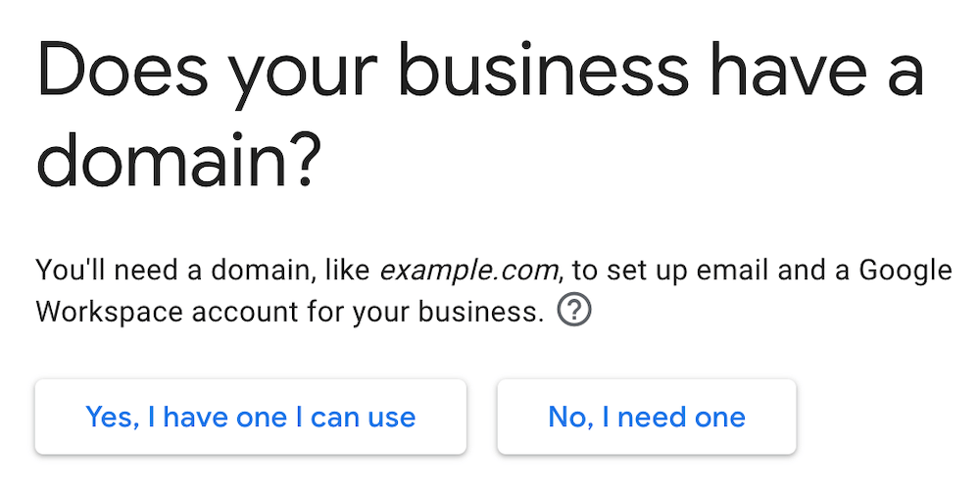The image size is (980, 495).
Task: Answer No to the domain question
Action: pyautogui.click(x=647, y=417)
